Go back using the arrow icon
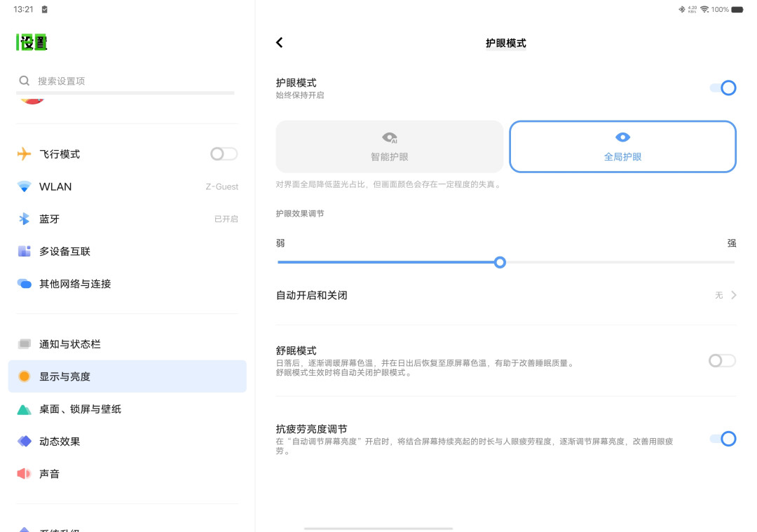Viewport: 757px width, 532px height. pos(280,43)
